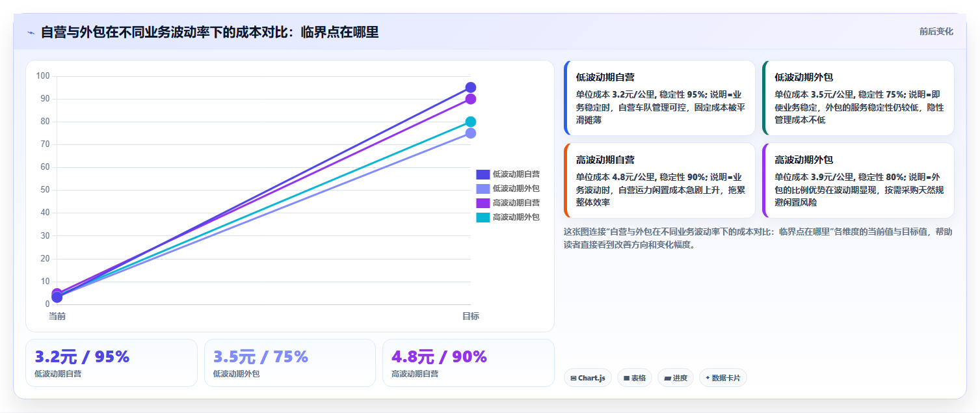Image resolution: width=980 pixels, height=413 pixels.
Task: Toggle the 高波动期外包 legend color box
Action: coord(483,217)
